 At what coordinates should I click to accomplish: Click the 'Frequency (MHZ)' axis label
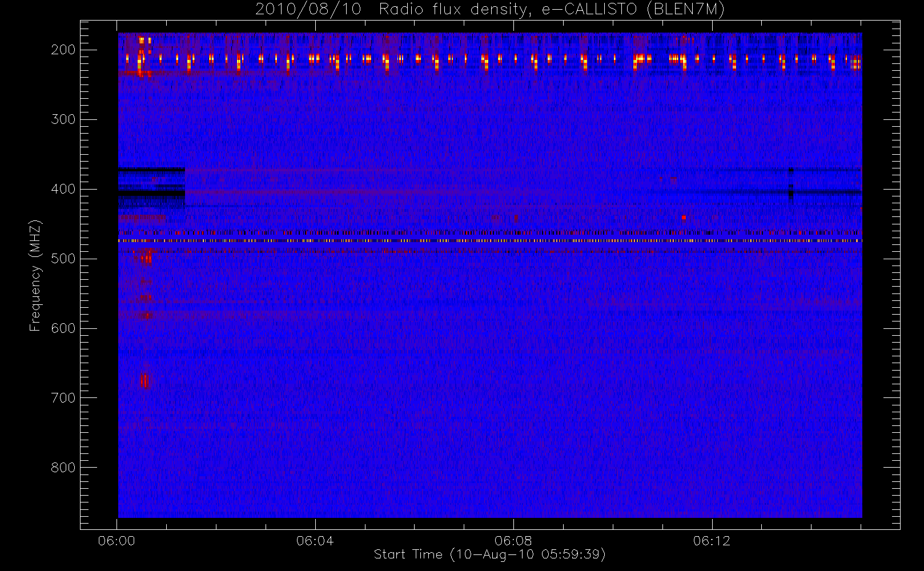pos(35,275)
